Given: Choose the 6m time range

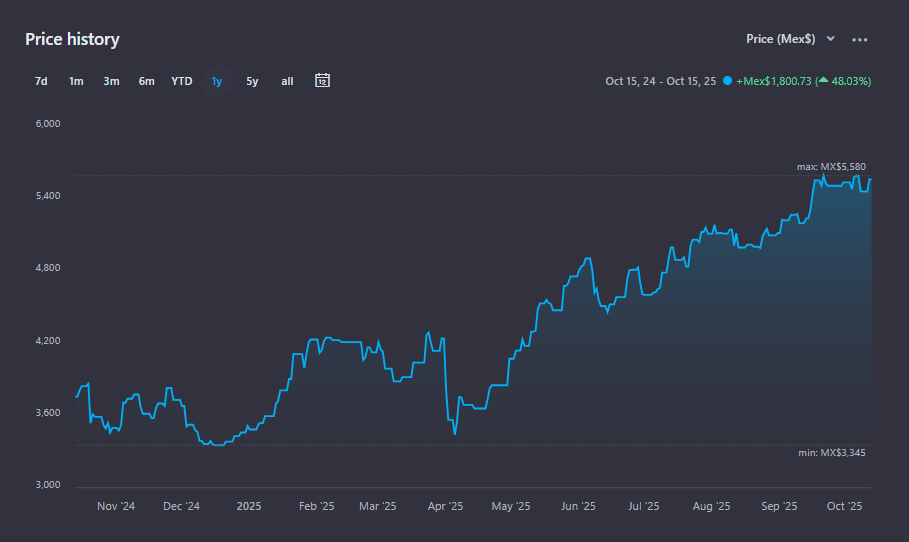Looking at the screenshot, I should pos(146,81).
